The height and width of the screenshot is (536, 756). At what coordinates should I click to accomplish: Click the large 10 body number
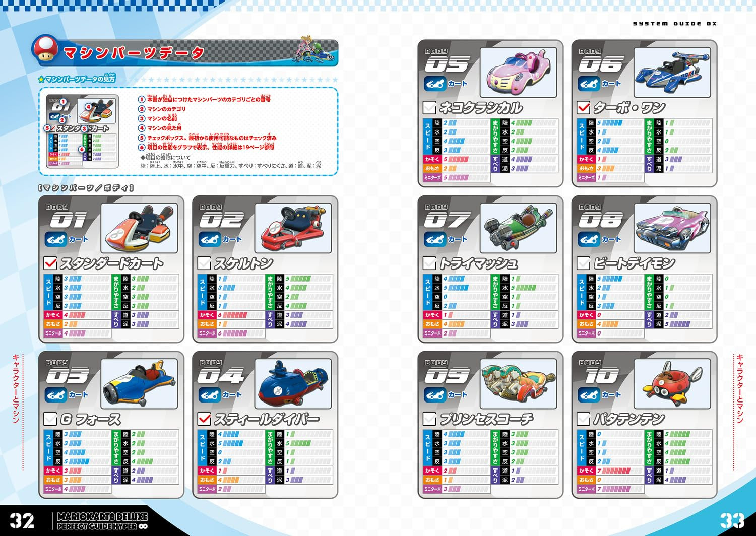pos(601,375)
